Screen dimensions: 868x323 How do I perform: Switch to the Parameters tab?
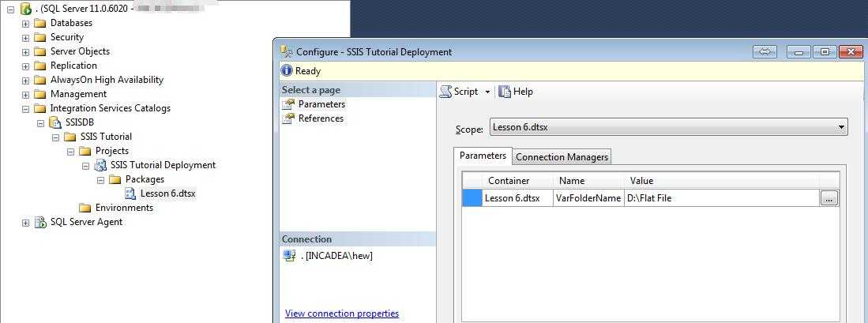click(483, 156)
